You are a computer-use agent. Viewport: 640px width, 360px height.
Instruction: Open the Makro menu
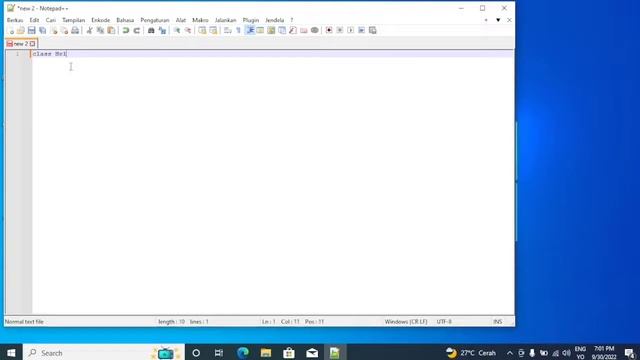200,20
